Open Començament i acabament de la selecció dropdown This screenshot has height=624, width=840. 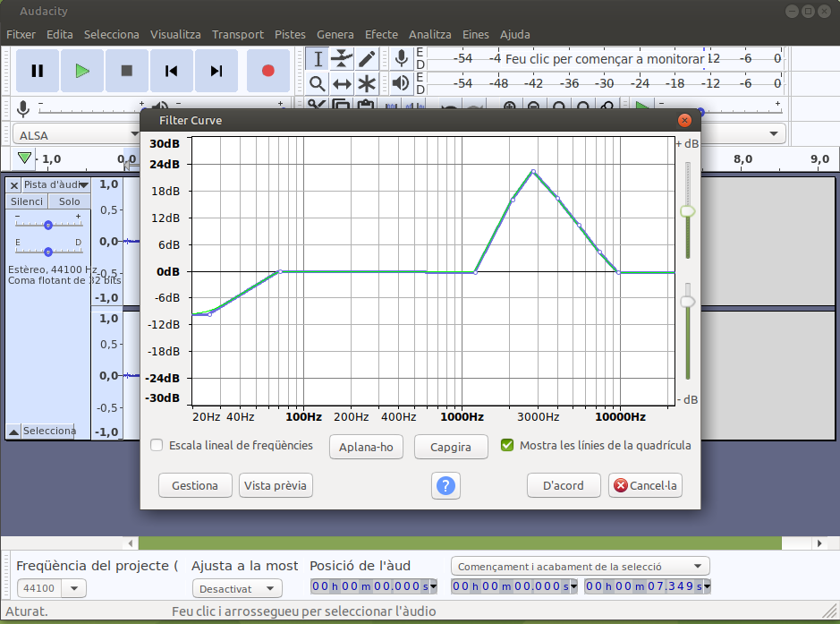pyautogui.click(x=581, y=567)
